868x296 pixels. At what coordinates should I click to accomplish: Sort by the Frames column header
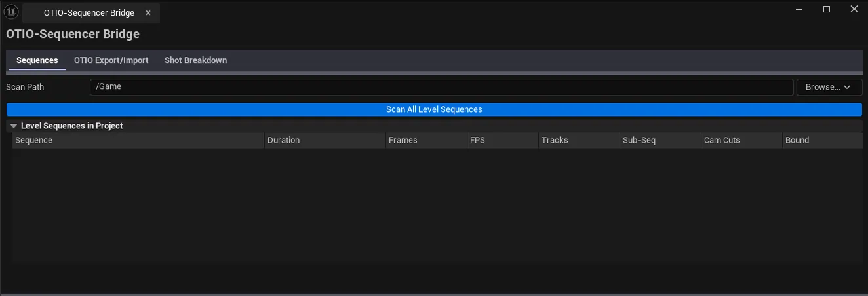(426, 140)
